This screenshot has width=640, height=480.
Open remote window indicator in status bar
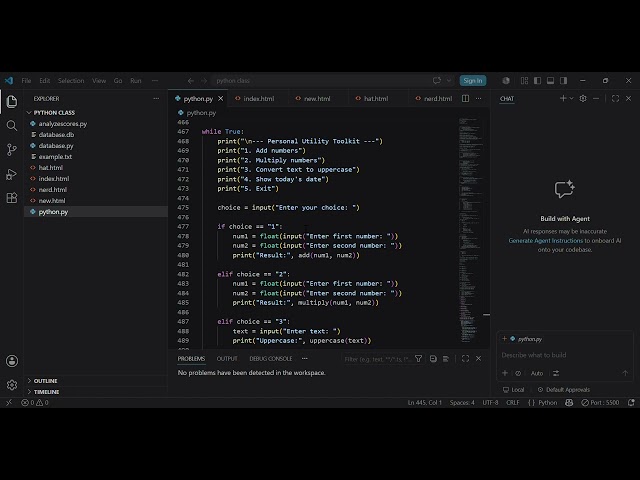tap(9, 402)
